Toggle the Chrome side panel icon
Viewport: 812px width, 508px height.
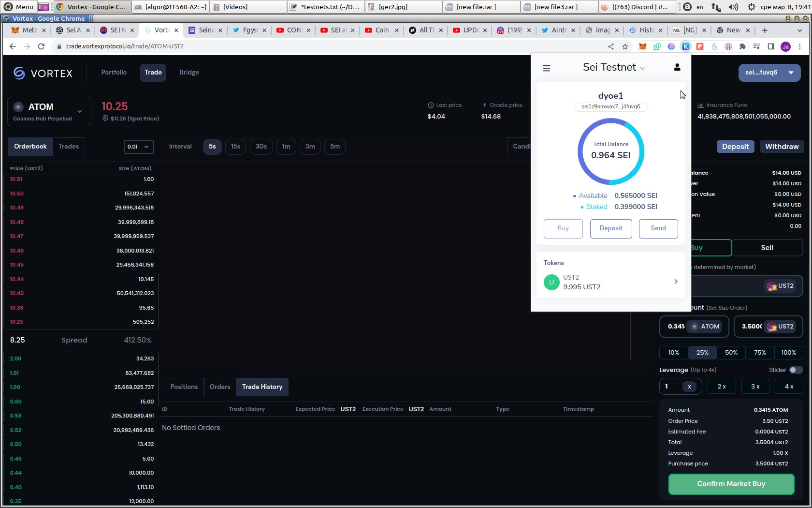[771, 46]
